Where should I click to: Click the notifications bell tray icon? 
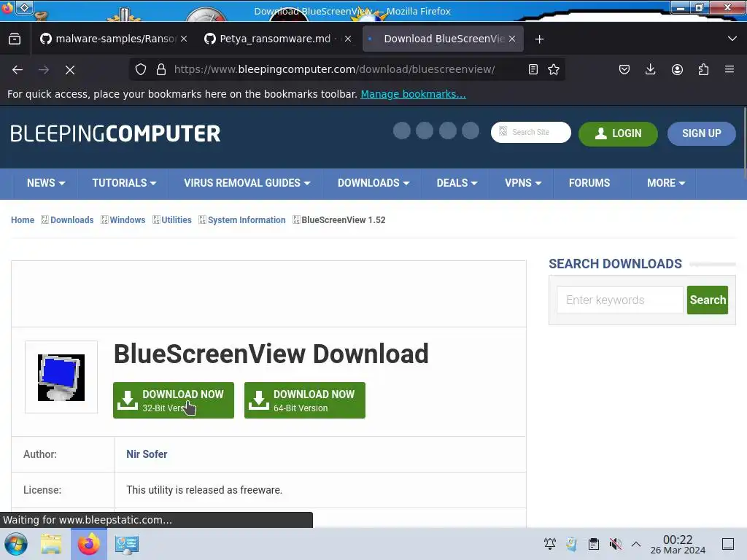(x=550, y=544)
